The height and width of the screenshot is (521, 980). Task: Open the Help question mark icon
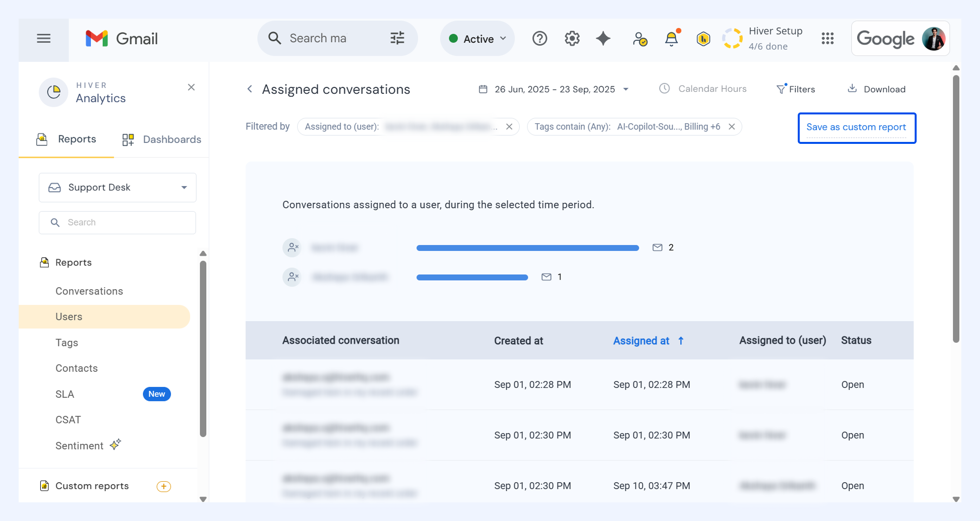point(540,38)
